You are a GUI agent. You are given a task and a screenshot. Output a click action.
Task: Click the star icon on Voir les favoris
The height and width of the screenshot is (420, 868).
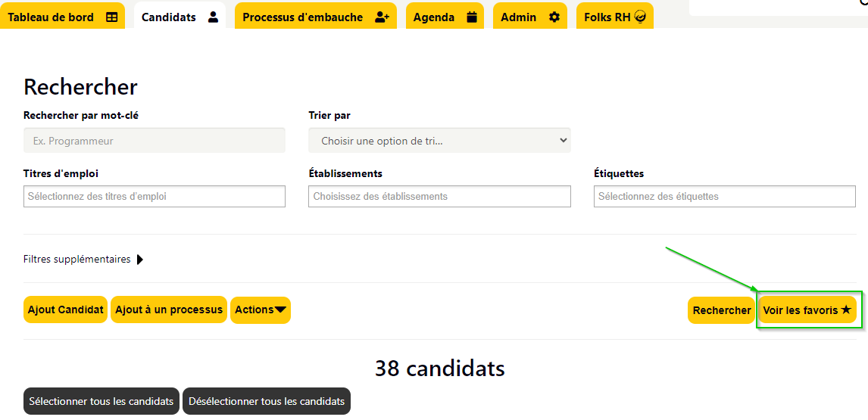click(846, 310)
